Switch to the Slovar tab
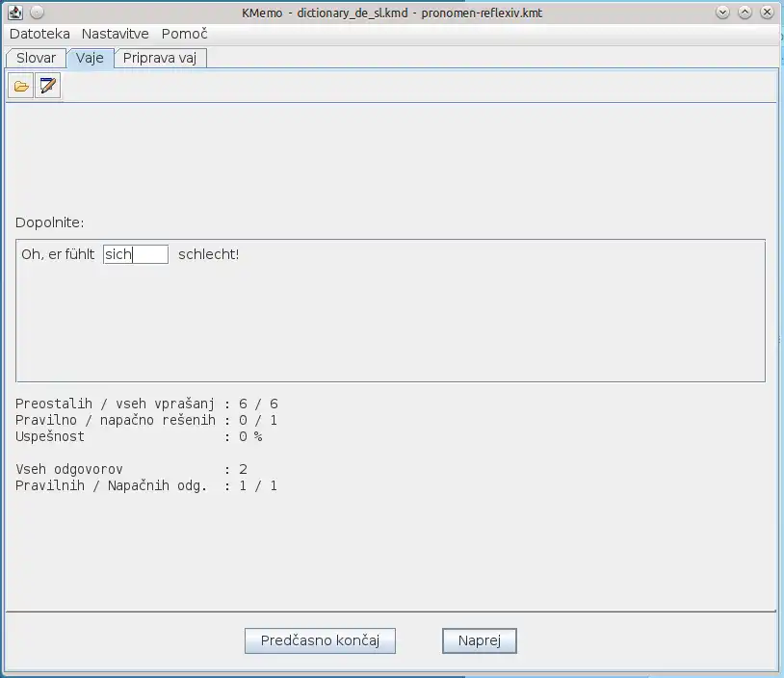This screenshot has width=784, height=678. tap(36, 58)
